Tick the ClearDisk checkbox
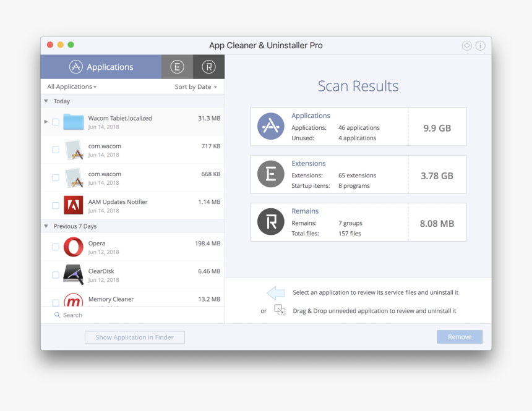Image resolution: width=532 pixels, height=411 pixels. tap(56, 274)
